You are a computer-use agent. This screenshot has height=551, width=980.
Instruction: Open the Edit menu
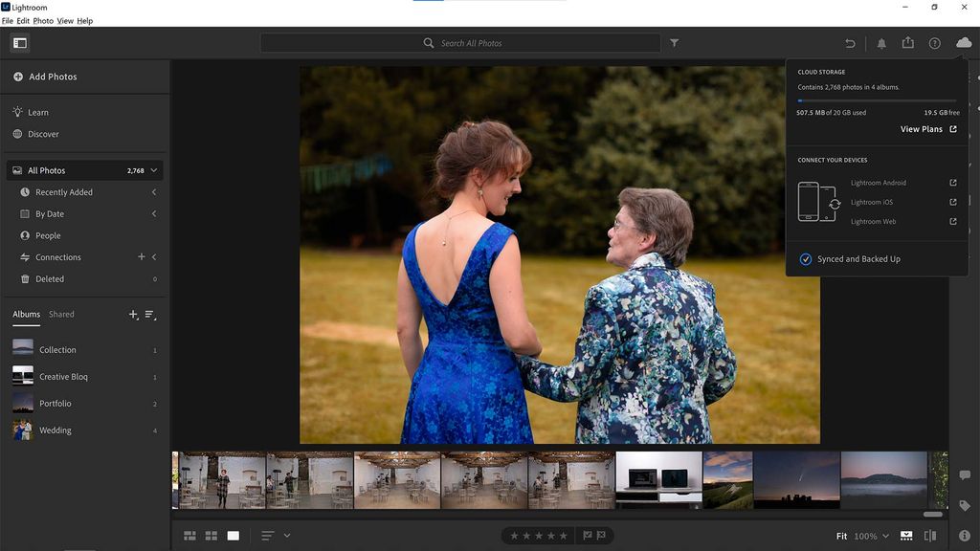point(22,20)
